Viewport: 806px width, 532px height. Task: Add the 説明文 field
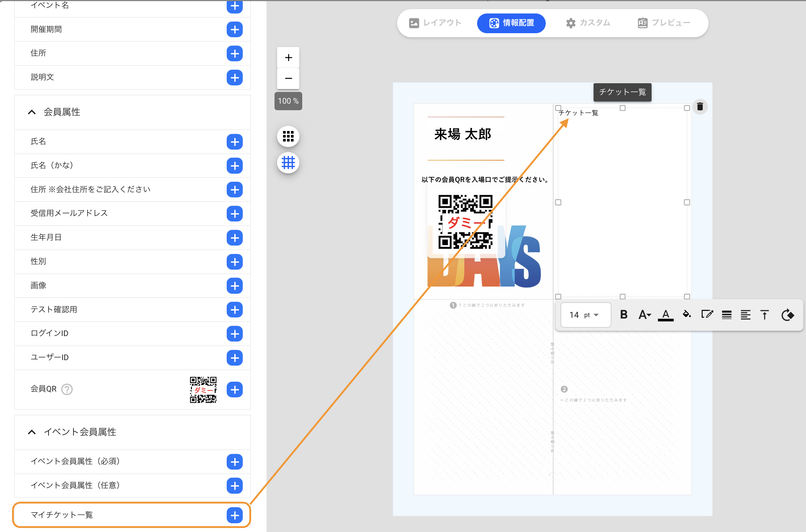(234, 77)
